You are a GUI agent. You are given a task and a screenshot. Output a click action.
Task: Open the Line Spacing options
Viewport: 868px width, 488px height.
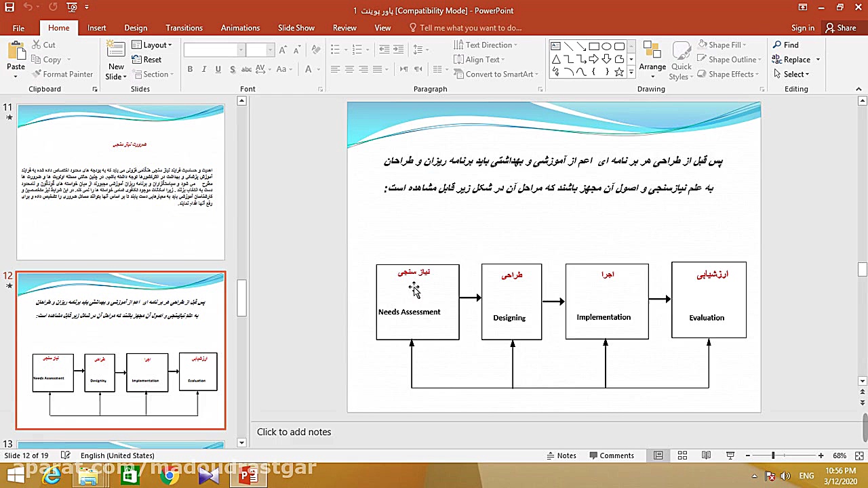(420, 49)
